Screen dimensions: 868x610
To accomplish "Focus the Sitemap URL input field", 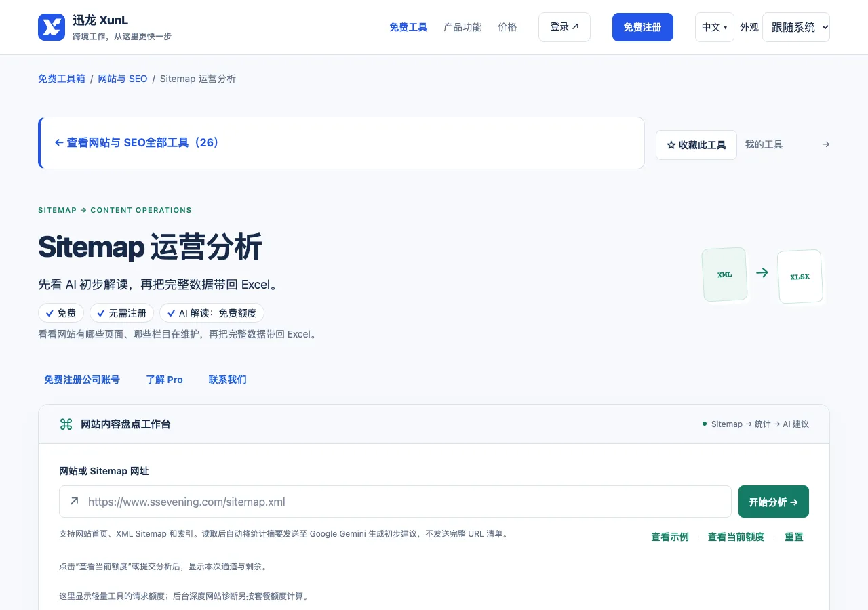I will pyautogui.click(x=395, y=502).
